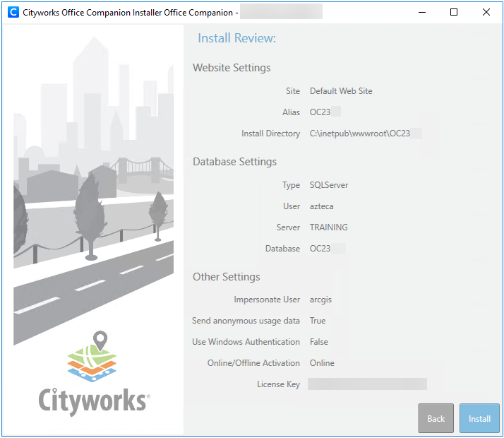Screen dimensions: 504x438
Task: Select the SQLServer type value
Action: 329,185
